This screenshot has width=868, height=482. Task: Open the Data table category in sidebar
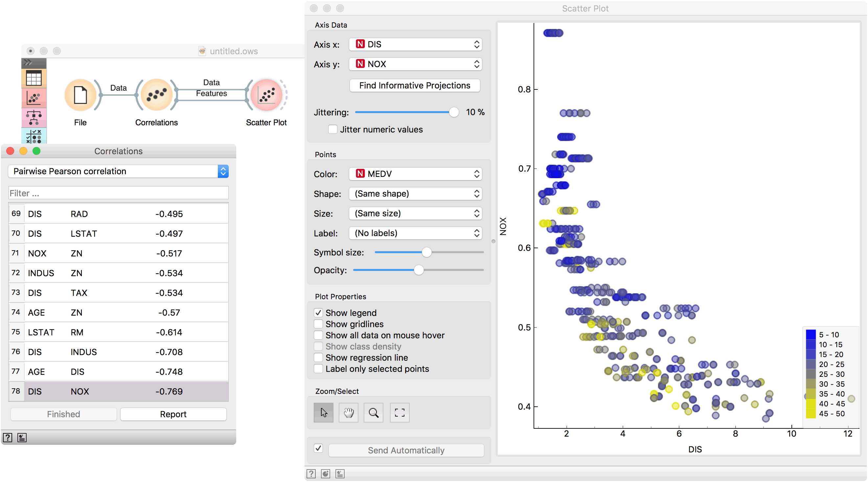pos(34,78)
